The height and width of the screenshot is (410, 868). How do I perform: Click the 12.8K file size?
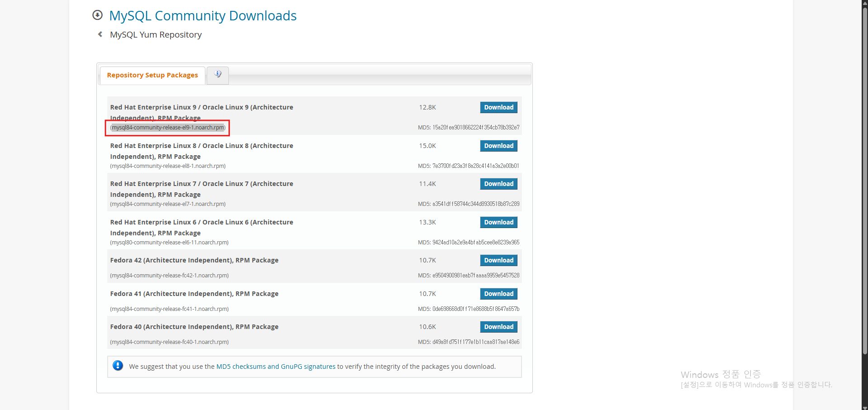point(427,107)
